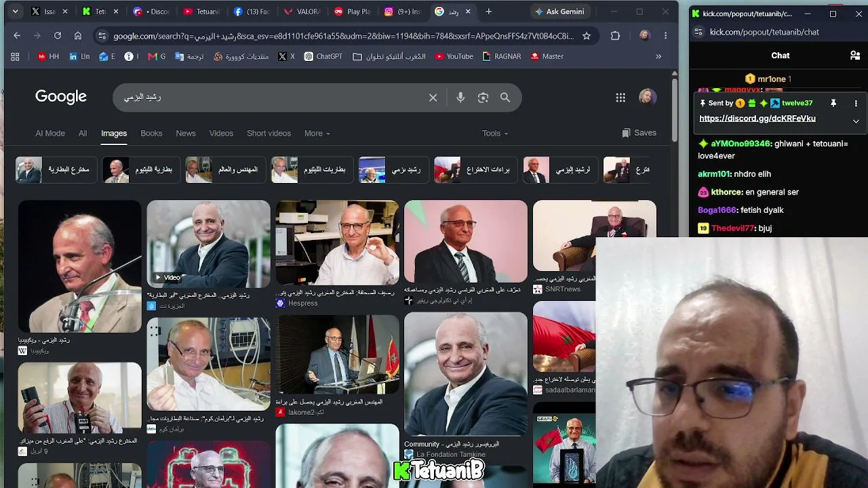The width and height of the screenshot is (868, 488).
Task: Click the google.com search URL in address bar
Action: click(x=343, y=36)
